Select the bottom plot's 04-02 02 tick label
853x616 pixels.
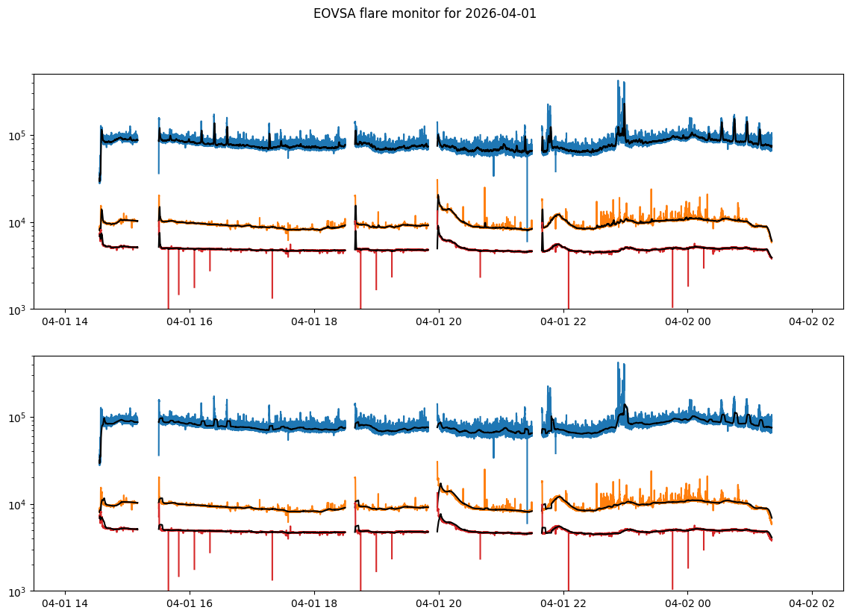pyautogui.click(x=812, y=603)
